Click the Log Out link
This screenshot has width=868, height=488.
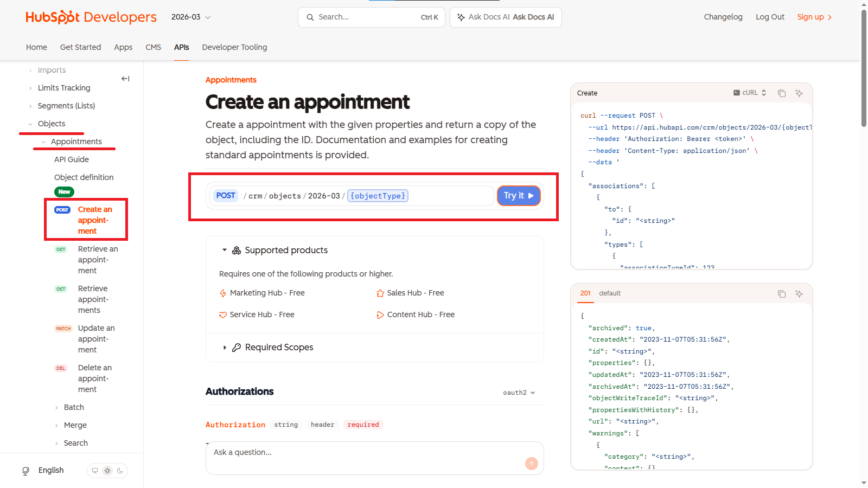(x=770, y=17)
